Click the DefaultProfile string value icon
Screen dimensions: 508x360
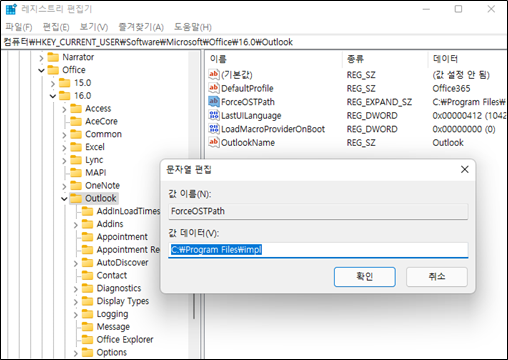click(214, 88)
